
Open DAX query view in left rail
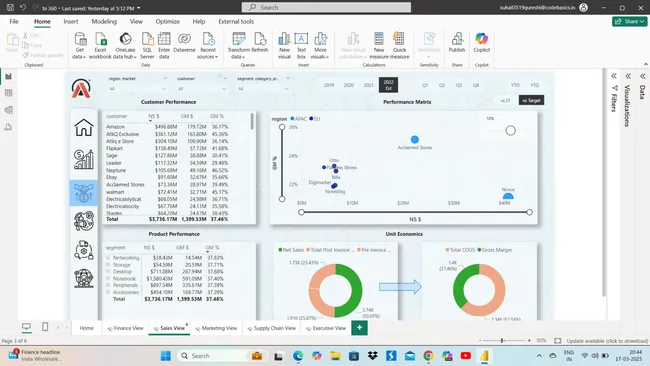click(8, 127)
